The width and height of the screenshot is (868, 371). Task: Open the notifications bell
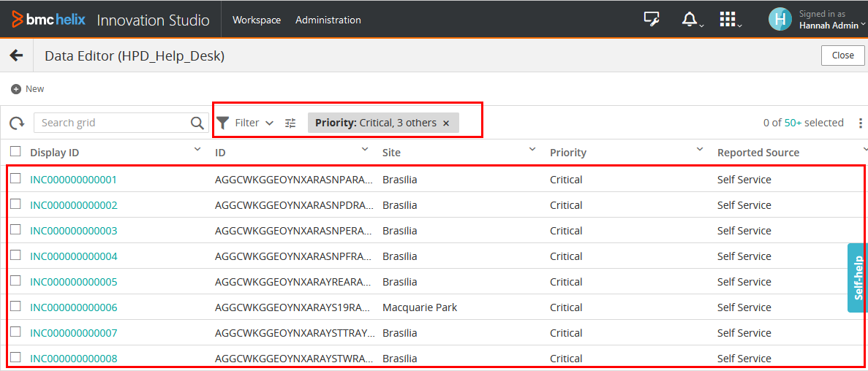pos(689,20)
